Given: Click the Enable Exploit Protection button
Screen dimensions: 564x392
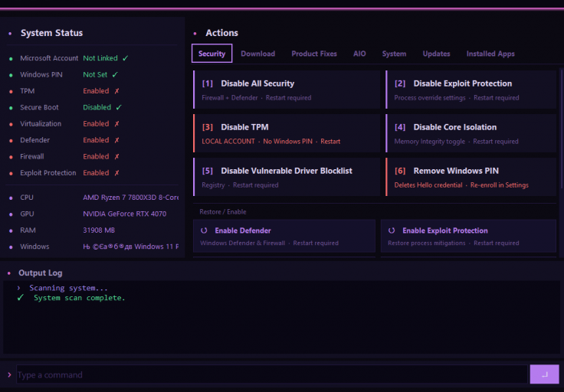Looking at the screenshot, I should (x=468, y=236).
